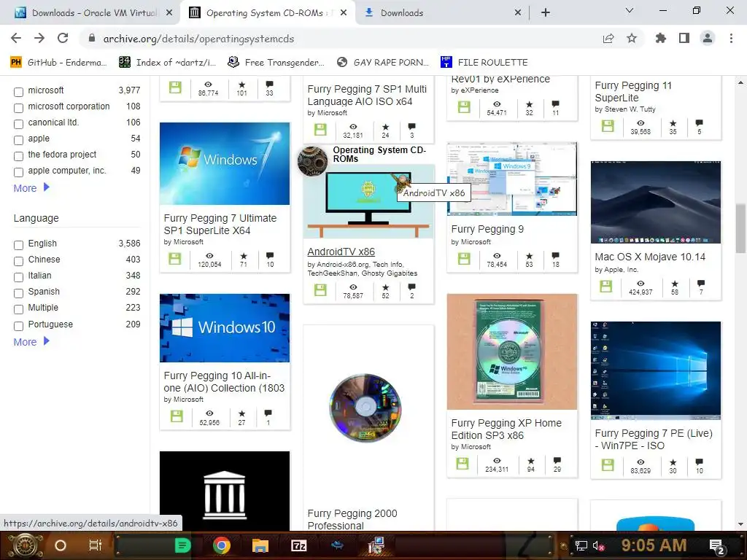Open the FILE ROULETTE bookmark

tap(484, 63)
